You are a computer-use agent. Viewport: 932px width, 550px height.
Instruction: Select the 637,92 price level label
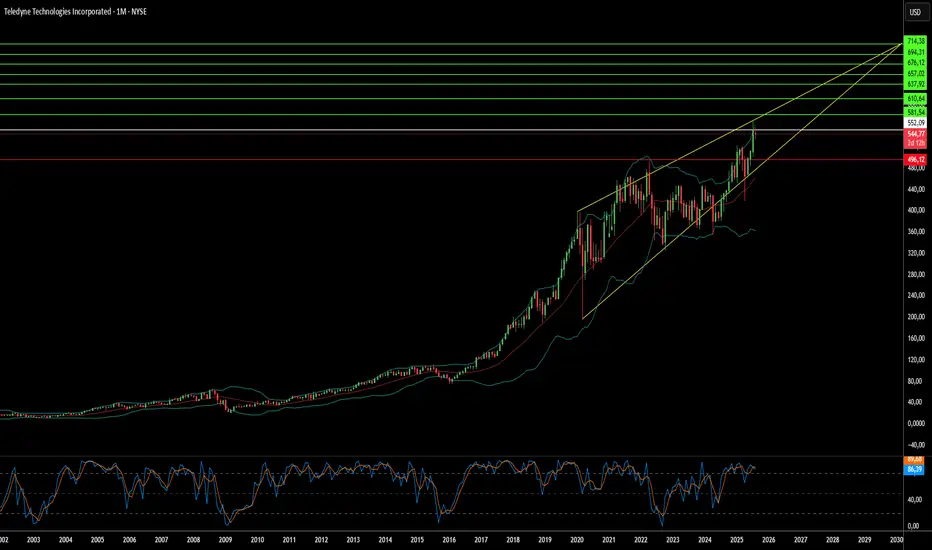click(913, 85)
